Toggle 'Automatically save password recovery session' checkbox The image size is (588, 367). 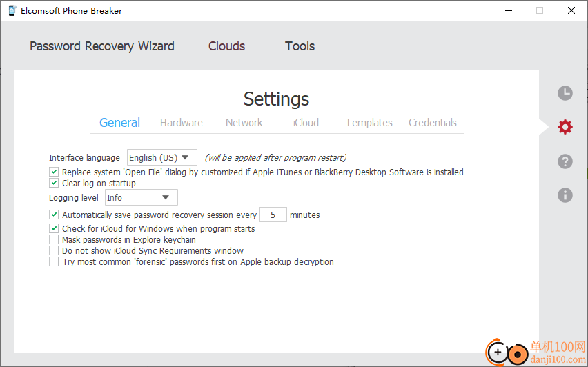click(x=54, y=215)
